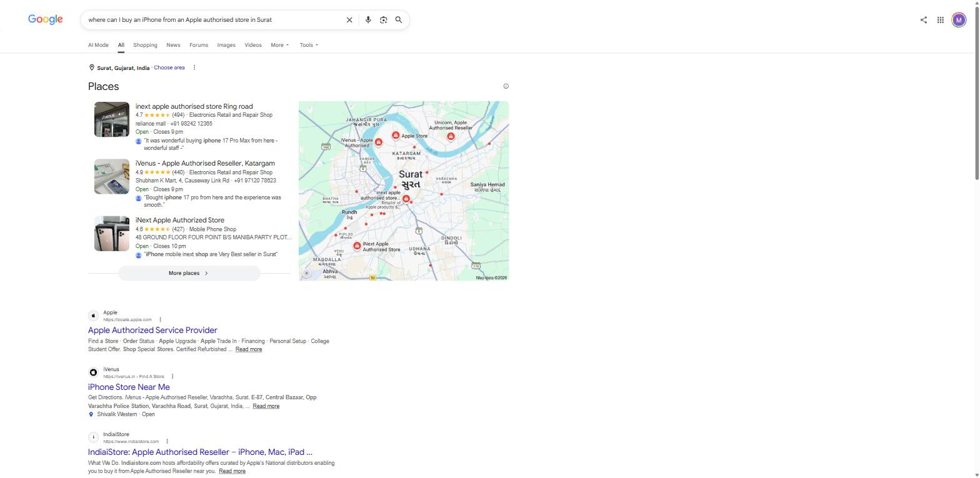Switch to Images tab
This screenshot has width=980, height=478.
coord(226,45)
